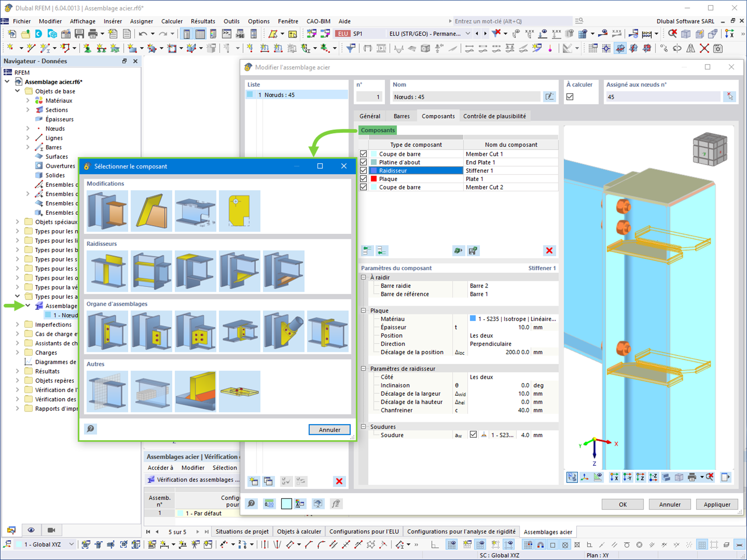The width and height of the screenshot is (747, 560).
Task: Collapse the Objets de base tree node
Action: pos(18,91)
